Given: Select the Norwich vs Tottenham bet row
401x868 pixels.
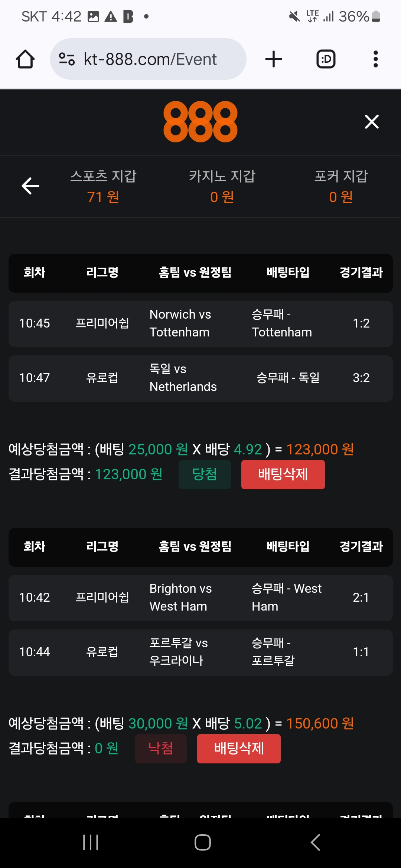Looking at the screenshot, I should (x=200, y=324).
